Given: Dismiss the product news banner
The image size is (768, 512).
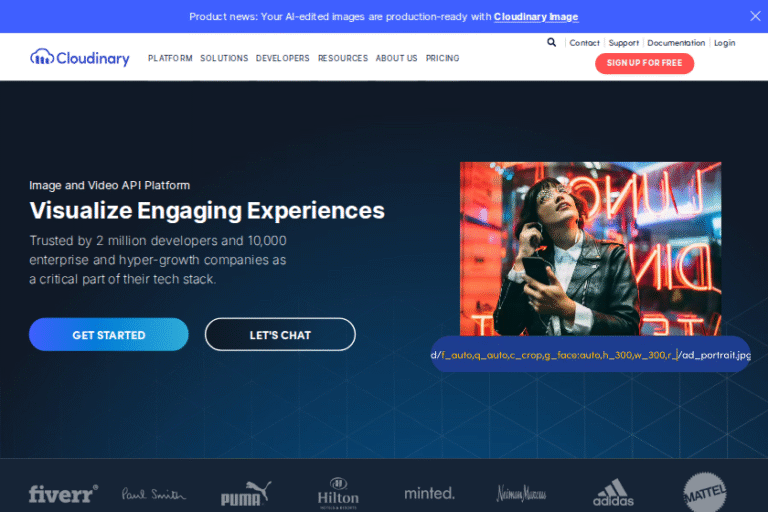Looking at the screenshot, I should click(x=755, y=16).
